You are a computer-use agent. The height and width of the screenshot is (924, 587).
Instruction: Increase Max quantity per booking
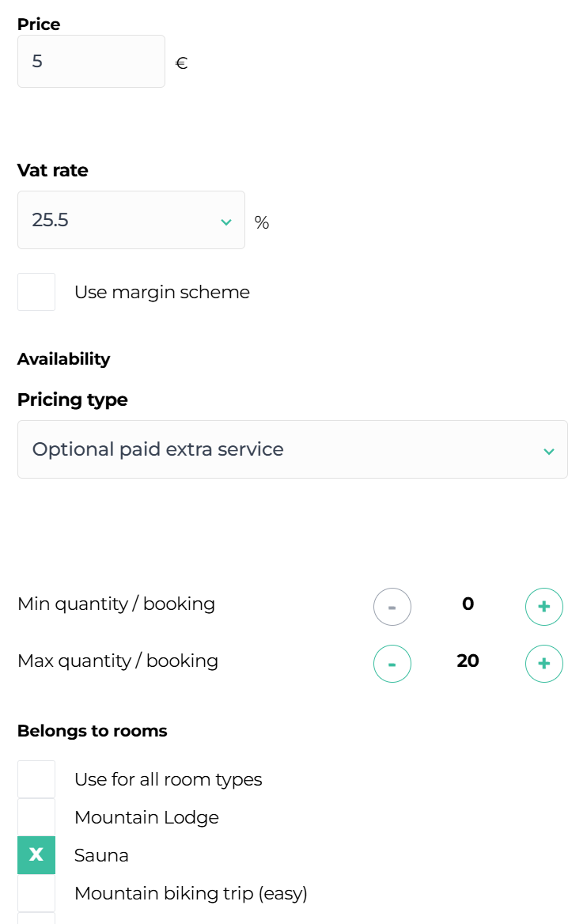pos(544,664)
